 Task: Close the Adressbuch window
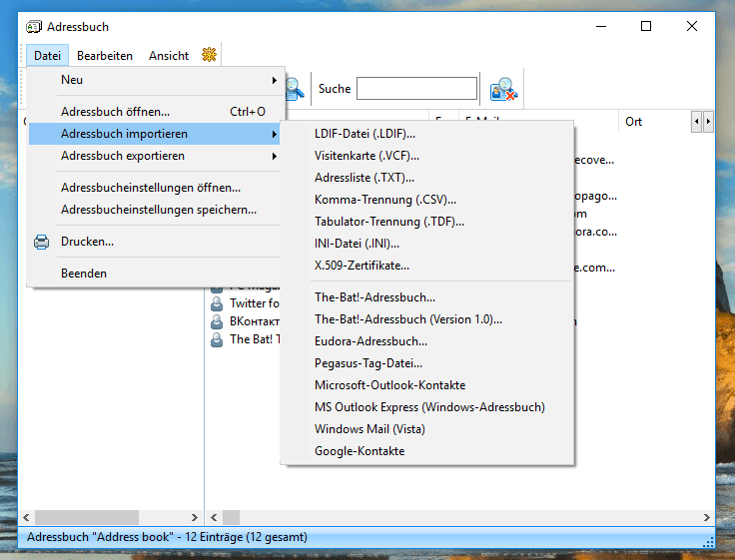(x=692, y=26)
